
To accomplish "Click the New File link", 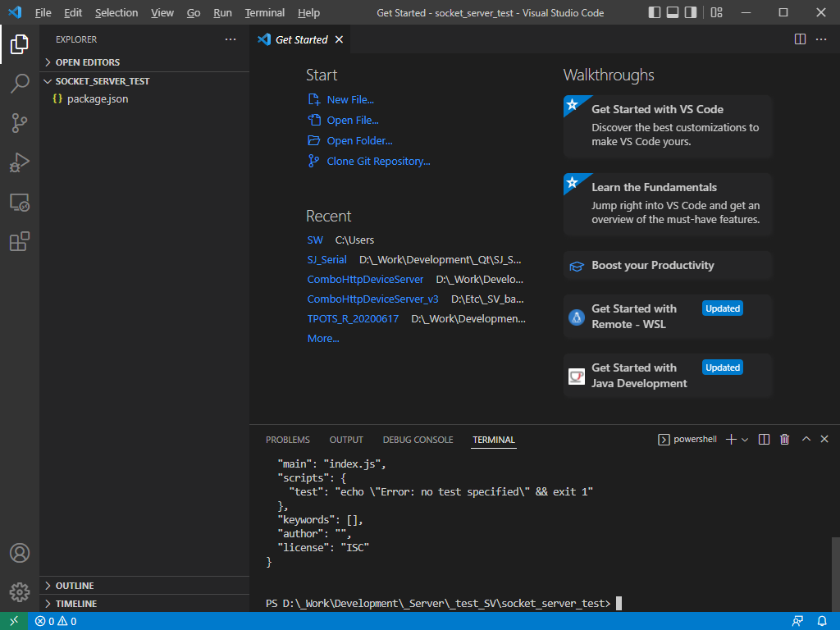I will coord(341,99).
